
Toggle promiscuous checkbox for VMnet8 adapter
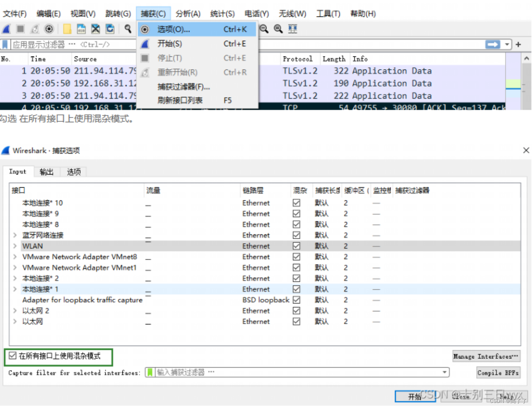(296, 257)
